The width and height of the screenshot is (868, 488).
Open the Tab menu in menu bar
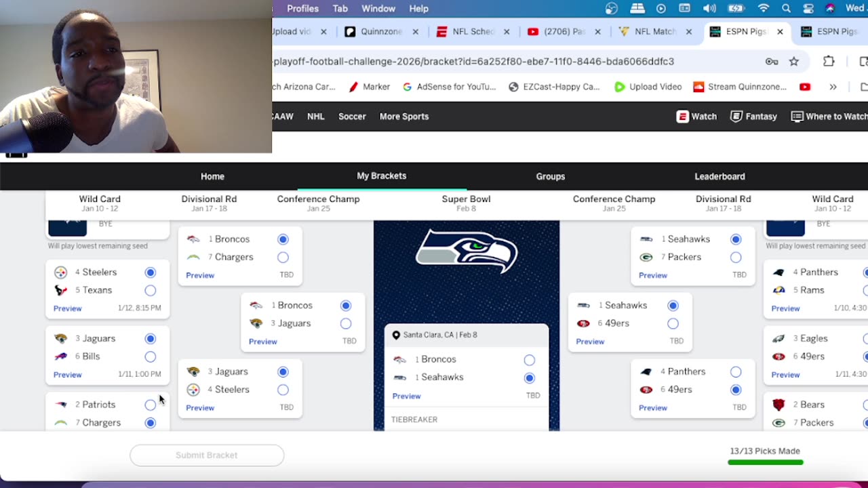(x=340, y=9)
